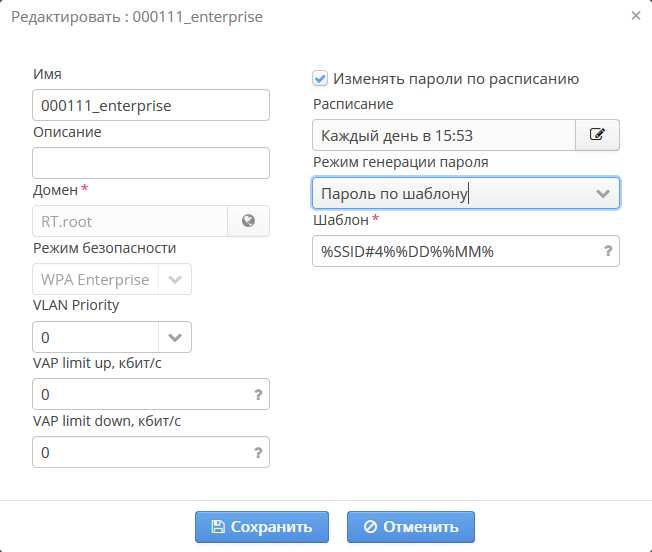Click the help icon in the Шаблон field
652x552 pixels.
pos(607,251)
